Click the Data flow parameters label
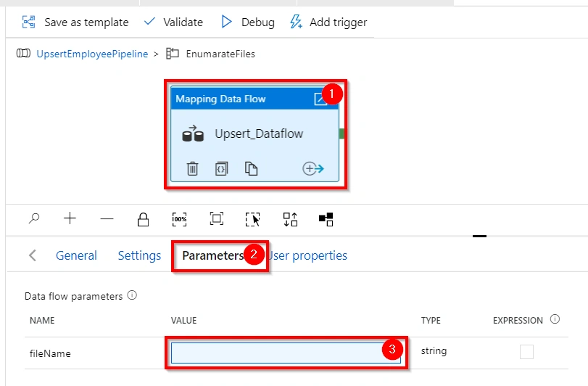This screenshot has width=588, height=386. point(73,296)
